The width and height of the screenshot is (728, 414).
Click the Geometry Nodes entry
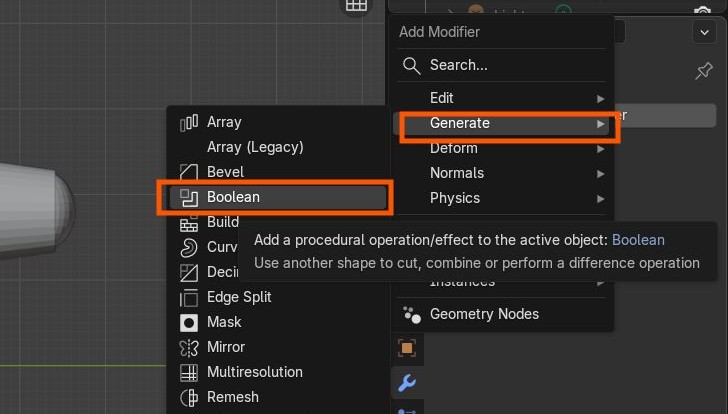click(484, 314)
